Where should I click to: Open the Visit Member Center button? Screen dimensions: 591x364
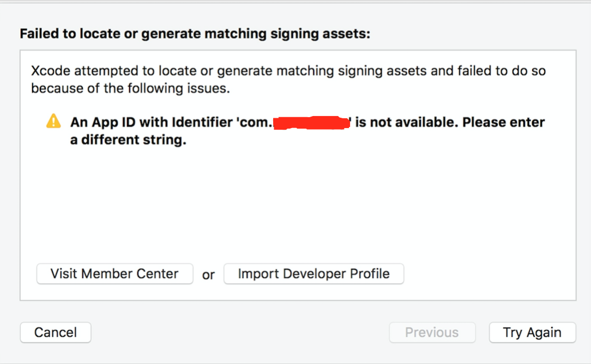coord(114,274)
